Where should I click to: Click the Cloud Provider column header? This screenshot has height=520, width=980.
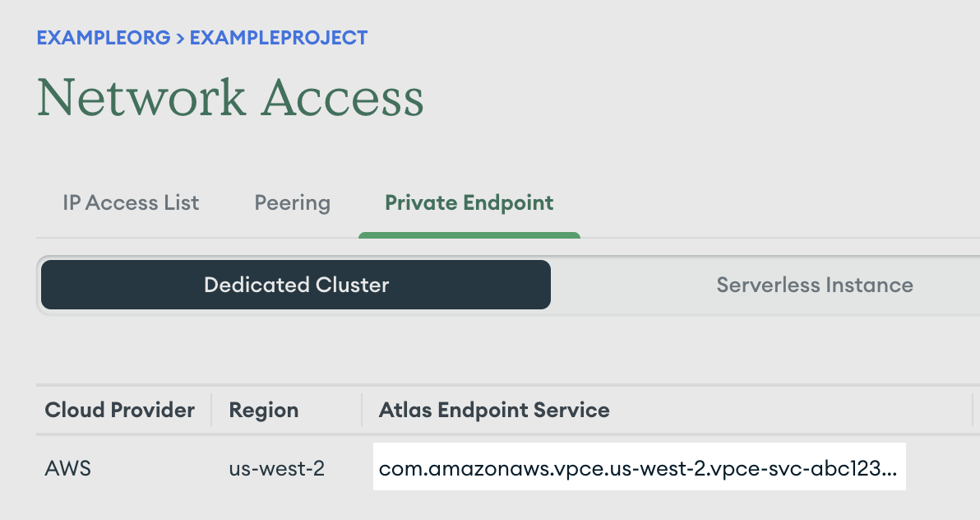119,410
